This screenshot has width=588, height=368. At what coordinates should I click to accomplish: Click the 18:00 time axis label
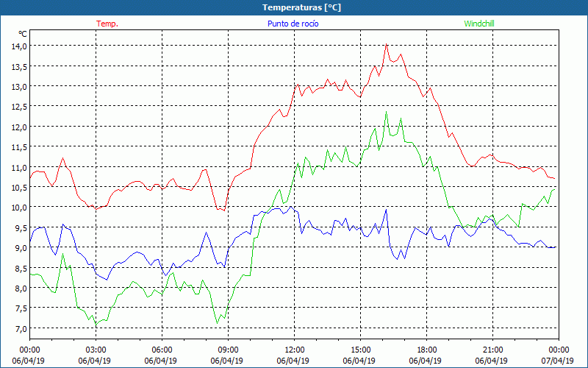point(427,350)
